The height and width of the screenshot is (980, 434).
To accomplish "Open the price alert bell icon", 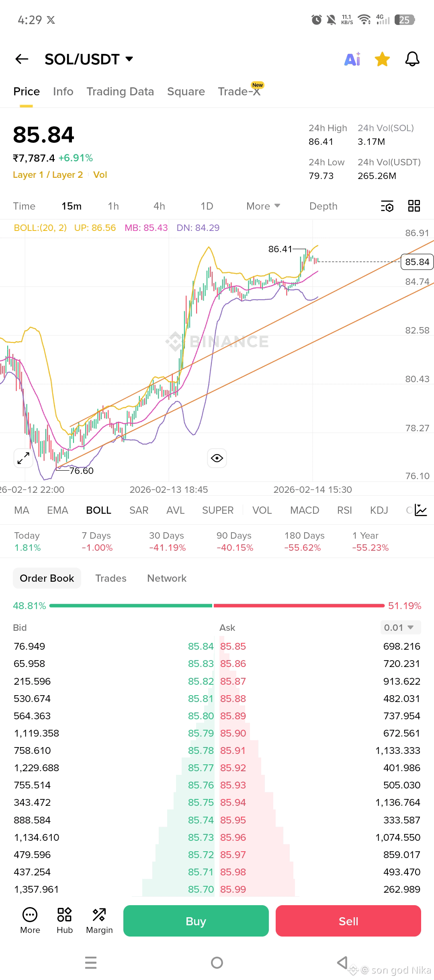I will click(412, 59).
